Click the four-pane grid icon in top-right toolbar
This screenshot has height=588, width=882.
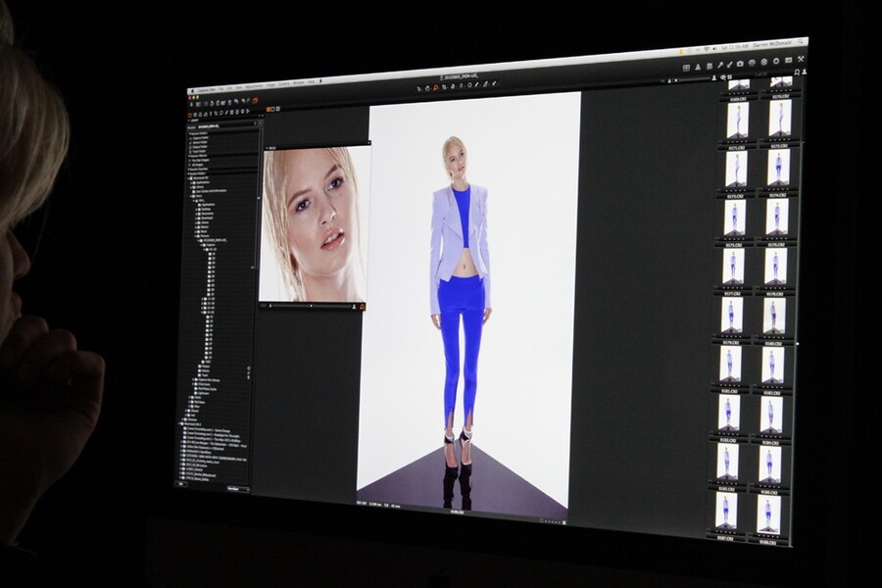(686, 68)
